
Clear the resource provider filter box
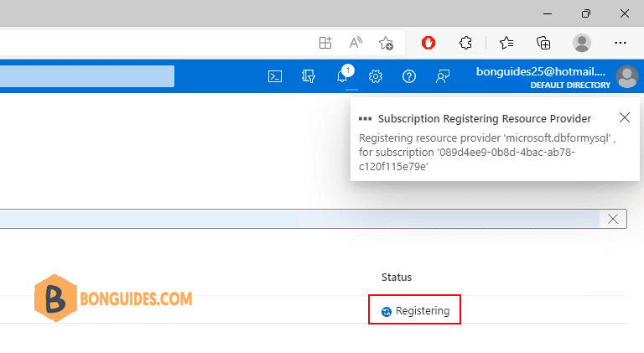613,219
